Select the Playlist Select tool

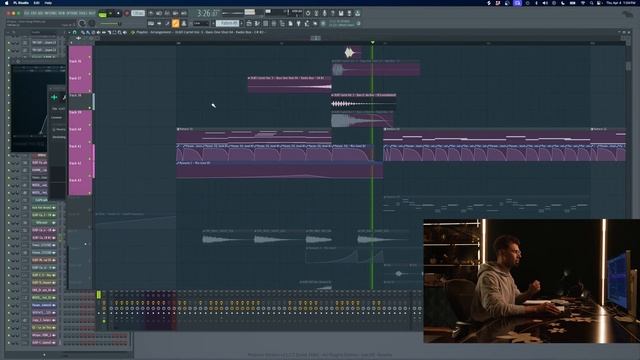click(x=114, y=32)
